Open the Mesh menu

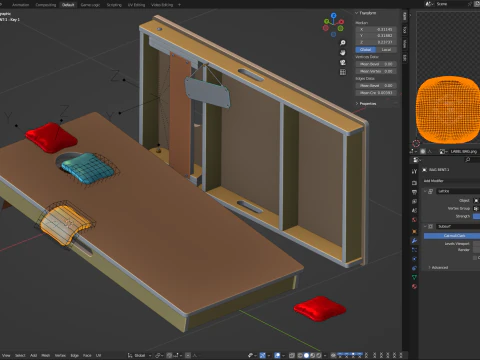click(x=46, y=355)
